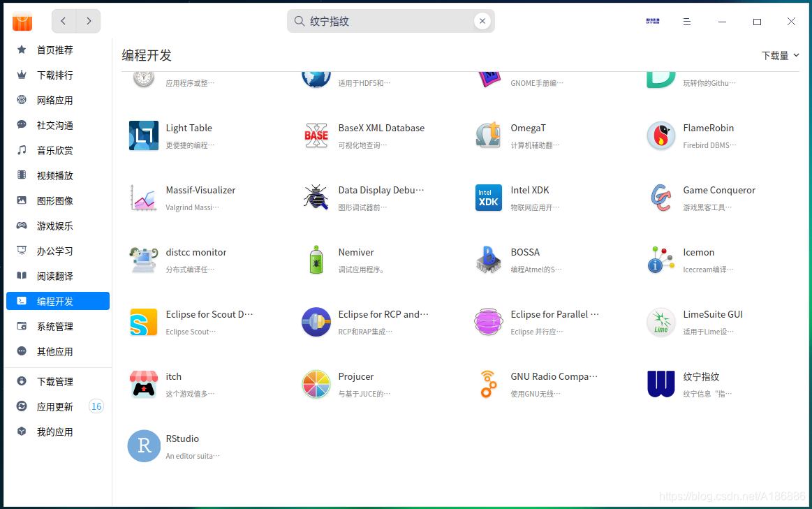The image size is (812, 509).
Task: Click the 'GNOME手册编···' description
Action: click(536, 83)
